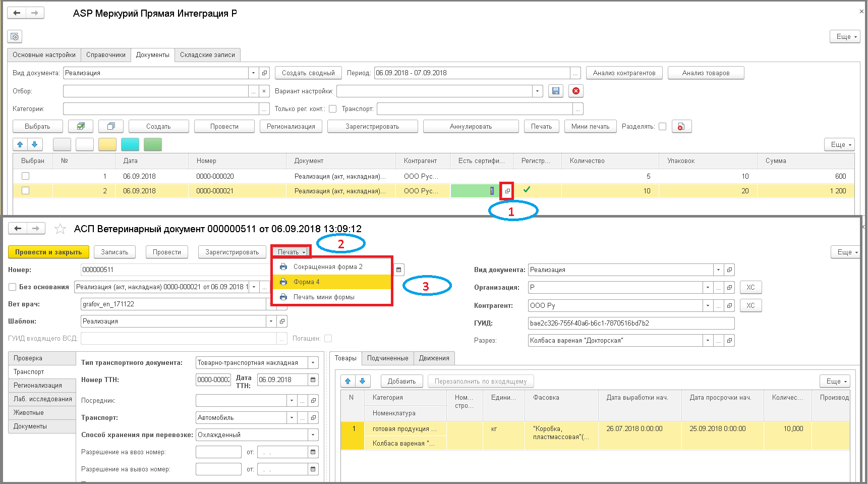Open Посредник item form icon
868x484 pixels.
[x=313, y=400]
